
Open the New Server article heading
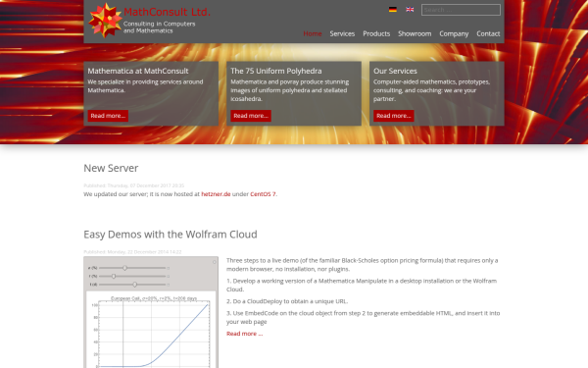(x=111, y=168)
